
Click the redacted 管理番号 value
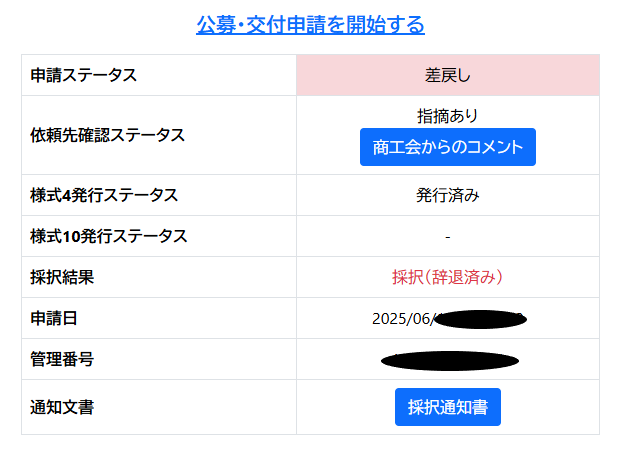point(450,360)
